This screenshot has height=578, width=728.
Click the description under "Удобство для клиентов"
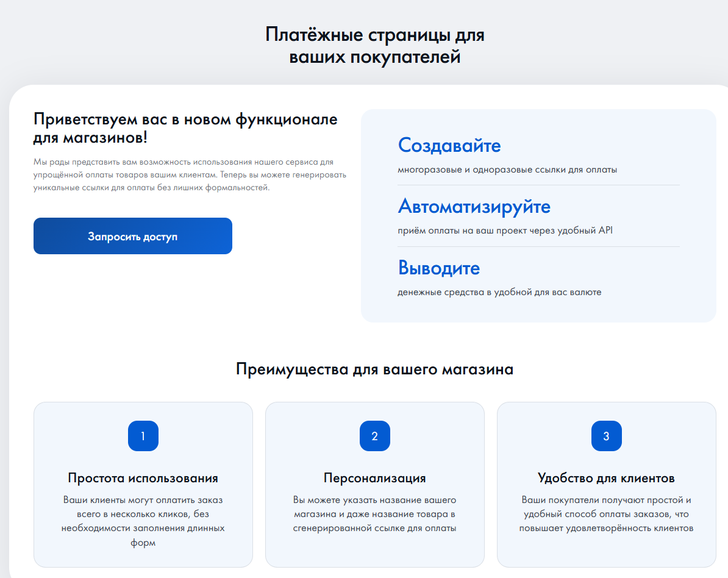tap(606, 514)
